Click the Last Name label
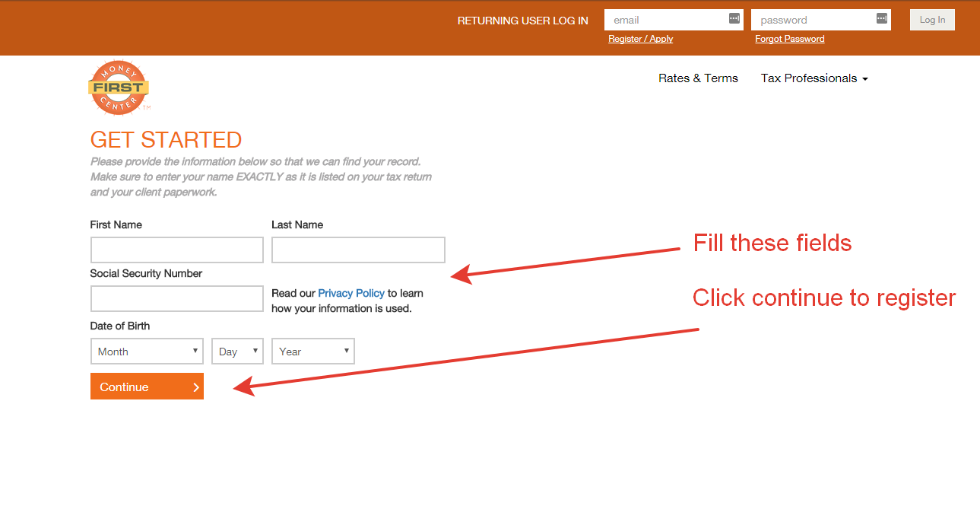Screen dimensions: 980x506 [x=297, y=224]
